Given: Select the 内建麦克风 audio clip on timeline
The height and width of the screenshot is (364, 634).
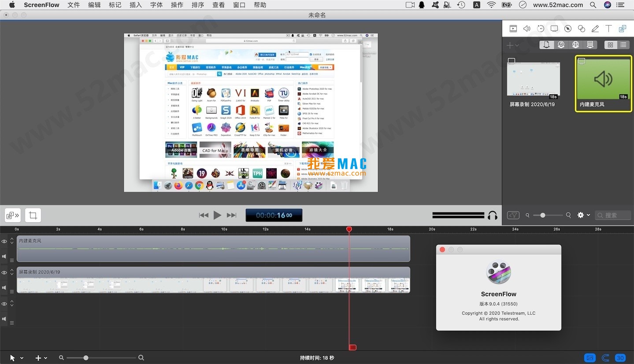Looking at the screenshot, I should pos(213,249).
